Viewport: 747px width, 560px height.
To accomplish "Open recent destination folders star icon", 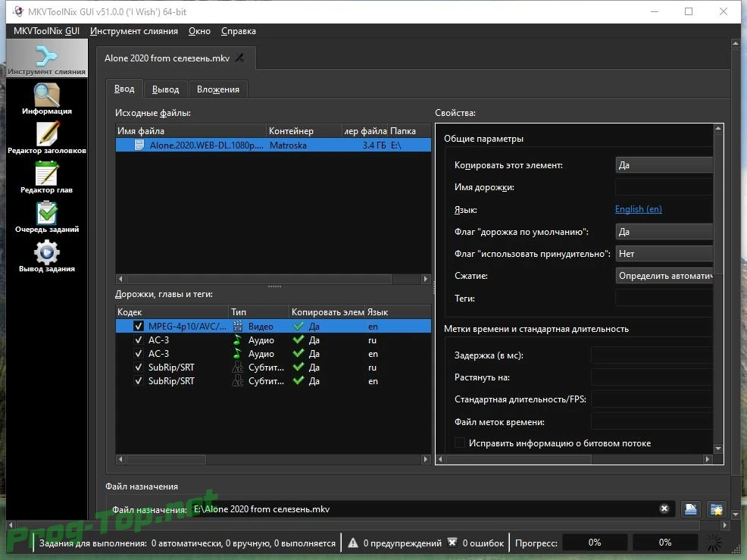I will tap(716, 509).
